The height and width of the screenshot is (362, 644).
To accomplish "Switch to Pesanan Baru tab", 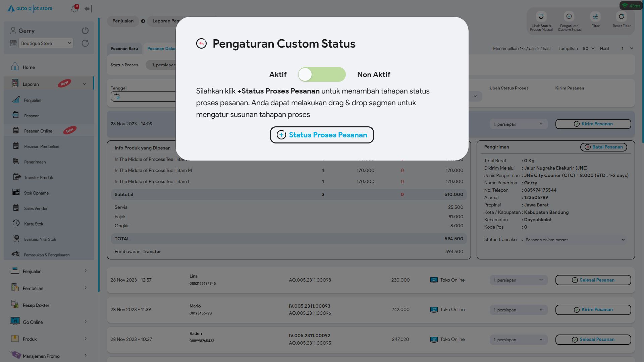I will coord(124,49).
